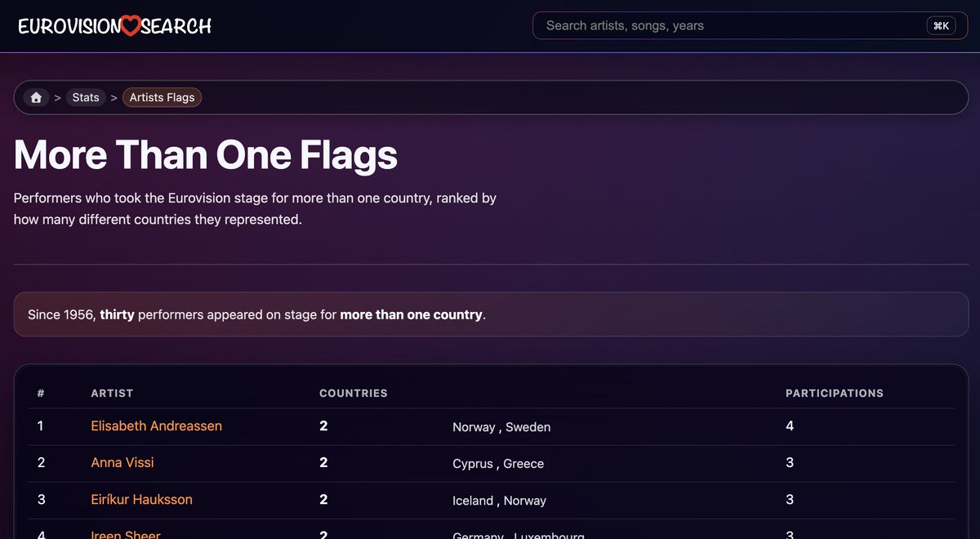This screenshot has height=539, width=980.
Task: Click the home icon in breadcrumb
Action: click(36, 98)
